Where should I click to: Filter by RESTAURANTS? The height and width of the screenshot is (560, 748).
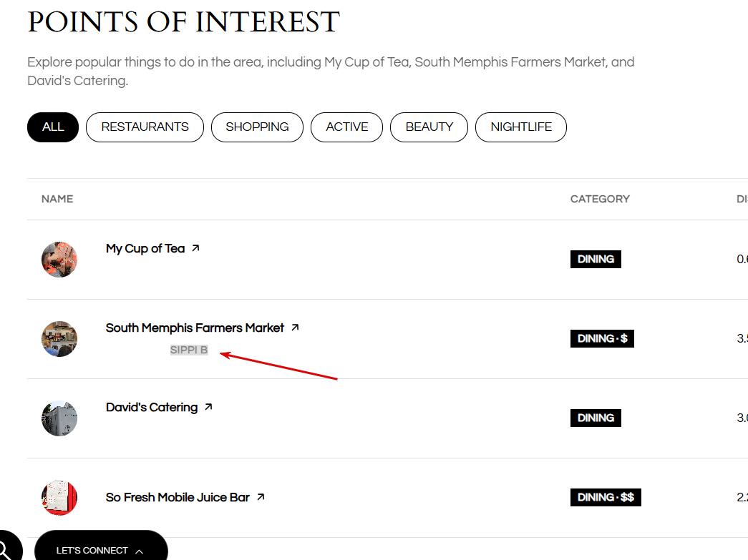pos(145,127)
